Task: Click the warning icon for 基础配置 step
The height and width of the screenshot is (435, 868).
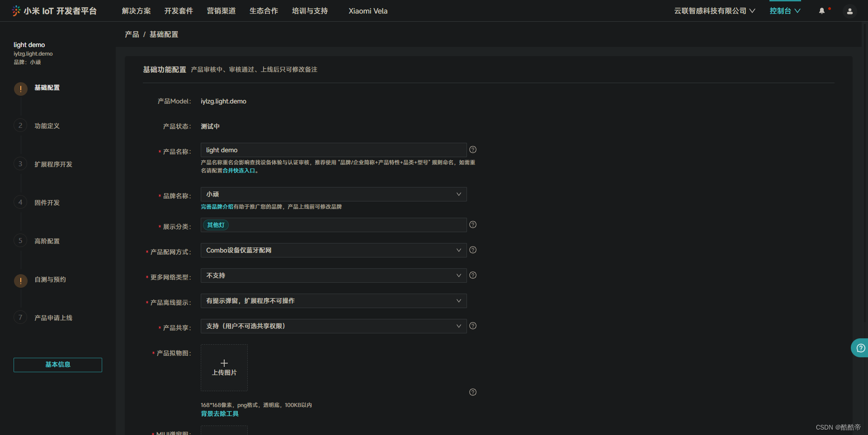Action: pyautogui.click(x=20, y=89)
